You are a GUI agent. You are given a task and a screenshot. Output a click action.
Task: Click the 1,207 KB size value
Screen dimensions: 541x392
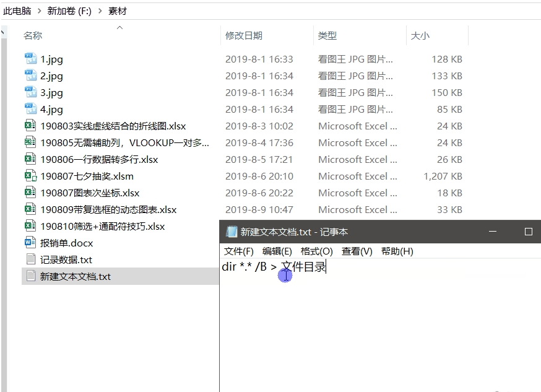[x=443, y=176]
